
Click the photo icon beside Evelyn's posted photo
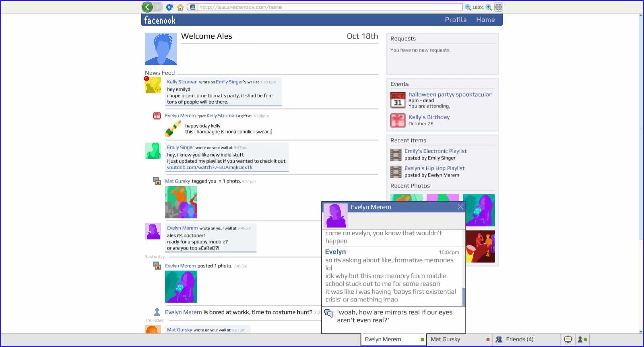tap(157, 265)
